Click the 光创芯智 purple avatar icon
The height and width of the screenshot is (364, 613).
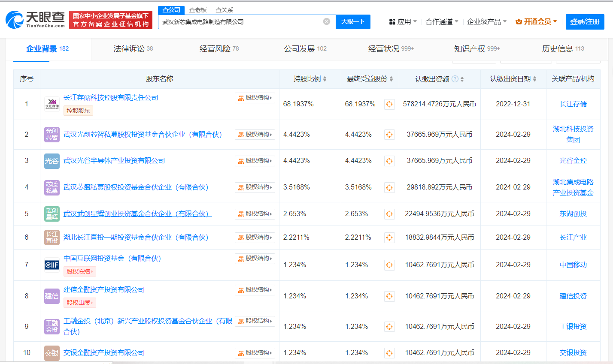tap(52, 134)
